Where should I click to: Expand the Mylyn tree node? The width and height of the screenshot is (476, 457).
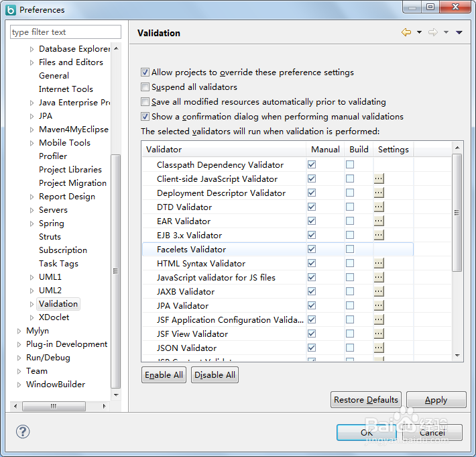coord(19,331)
